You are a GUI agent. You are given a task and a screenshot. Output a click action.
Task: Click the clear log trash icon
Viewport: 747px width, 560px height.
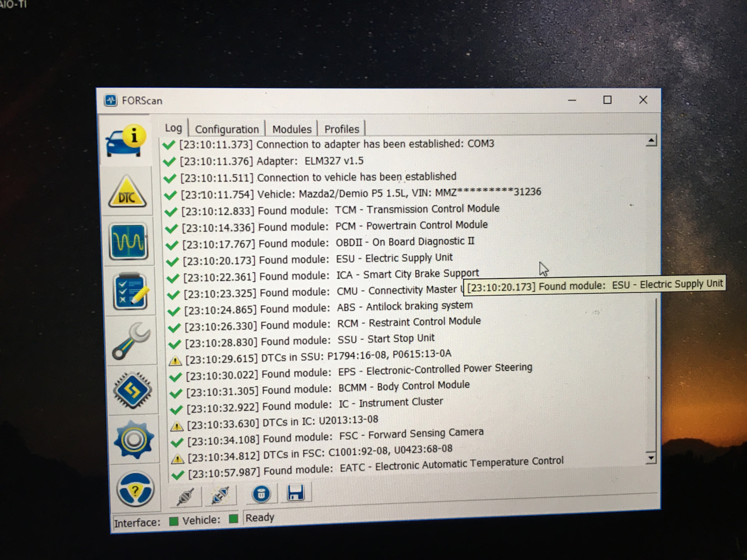(261, 494)
